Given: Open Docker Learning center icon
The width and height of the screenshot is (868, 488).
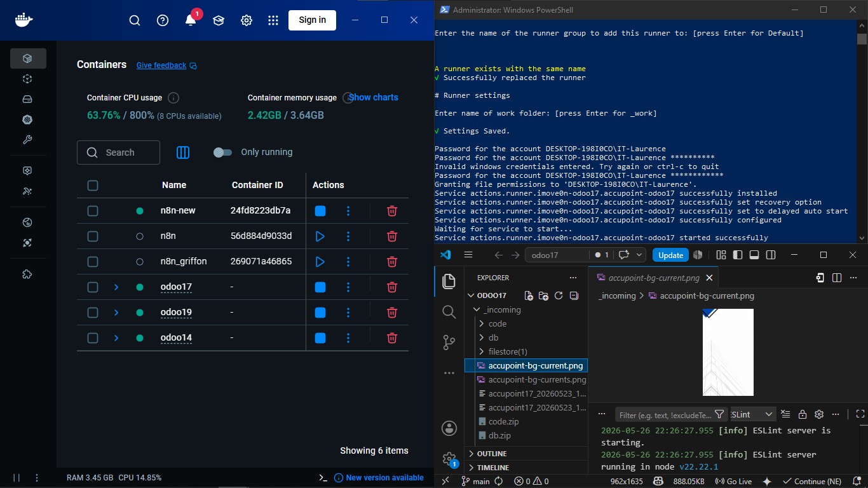Looking at the screenshot, I should (x=219, y=20).
